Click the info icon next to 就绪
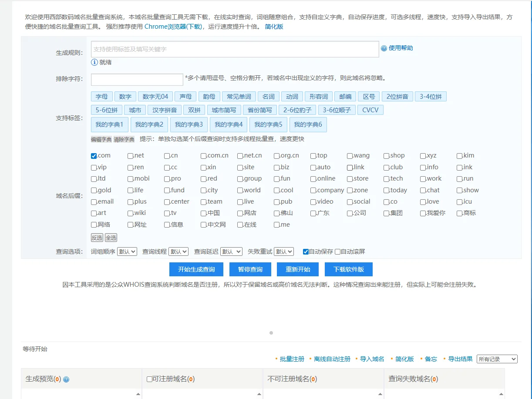 tap(94, 62)
